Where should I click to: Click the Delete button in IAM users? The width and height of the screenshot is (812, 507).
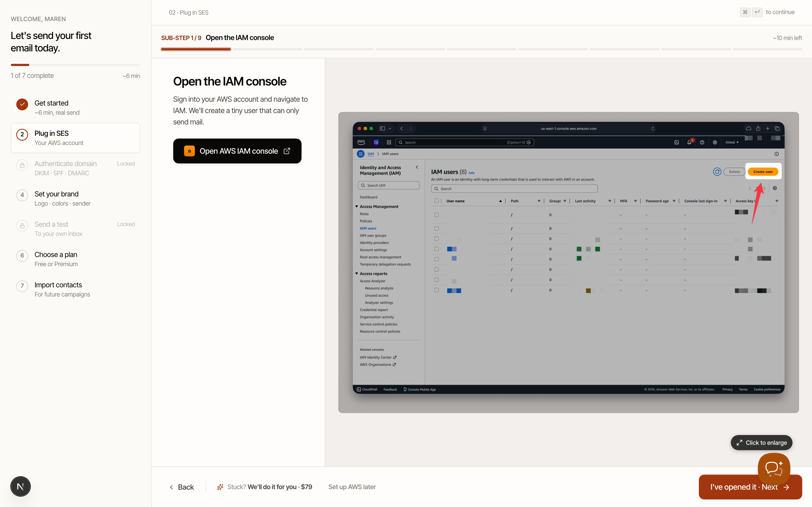pos(734,172)
